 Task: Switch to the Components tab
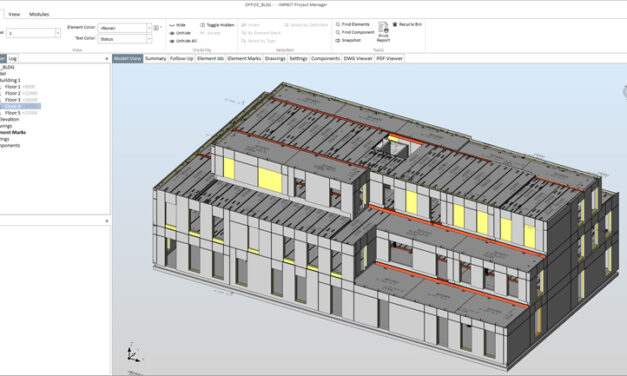click(325, 58)
